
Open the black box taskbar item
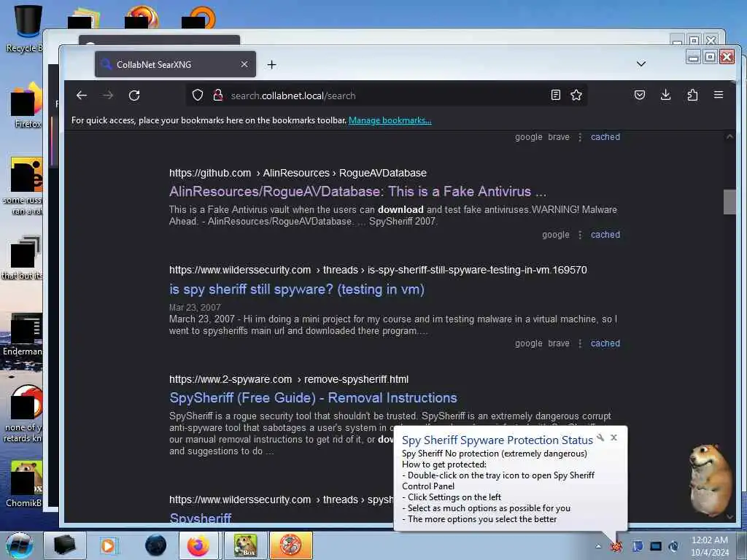tap(64, 545)
